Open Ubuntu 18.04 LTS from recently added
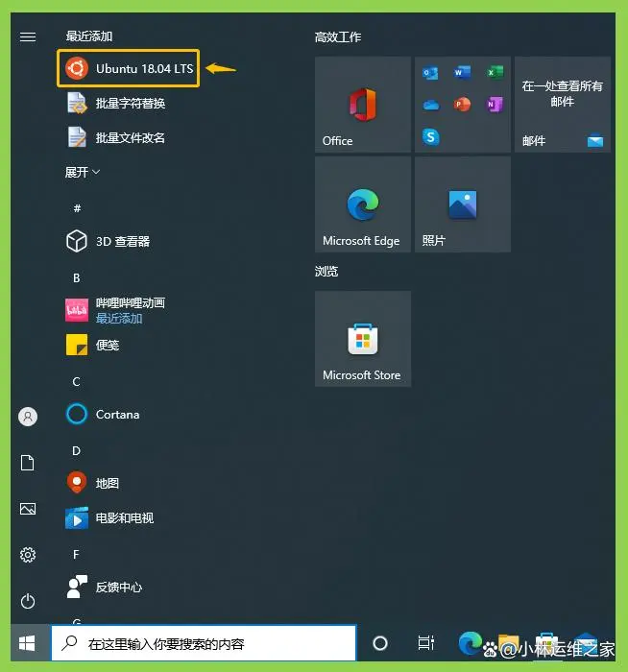 (128, 68)
